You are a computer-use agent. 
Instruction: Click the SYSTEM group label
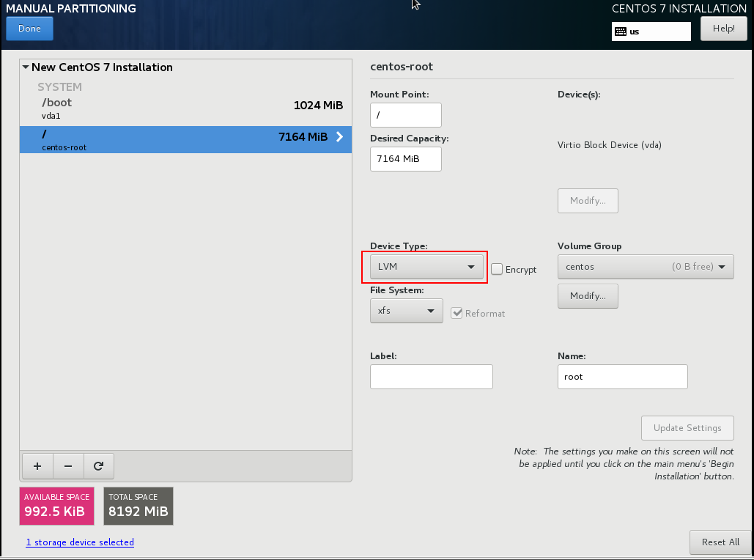59,87
